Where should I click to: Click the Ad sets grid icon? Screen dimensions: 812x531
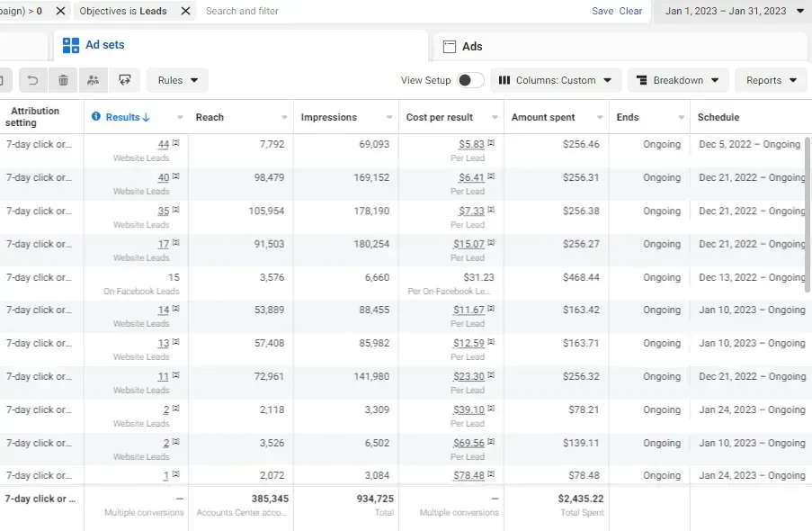[x=71, y=45]
